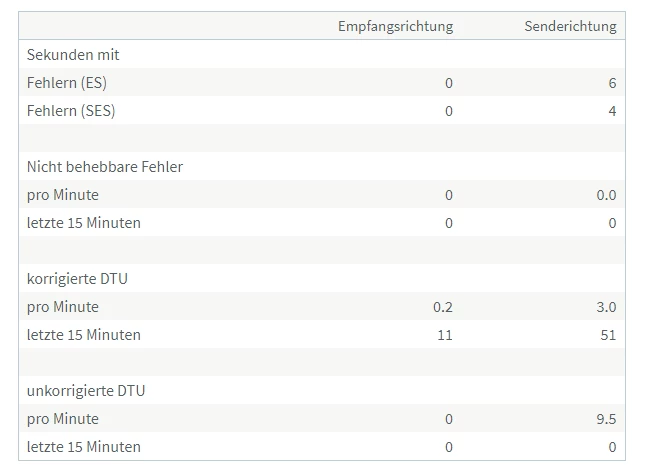
Task: Click Senderichtung value 4 for Fehlern (SES)
Action: pyautogui.click(x=612, y=111)
